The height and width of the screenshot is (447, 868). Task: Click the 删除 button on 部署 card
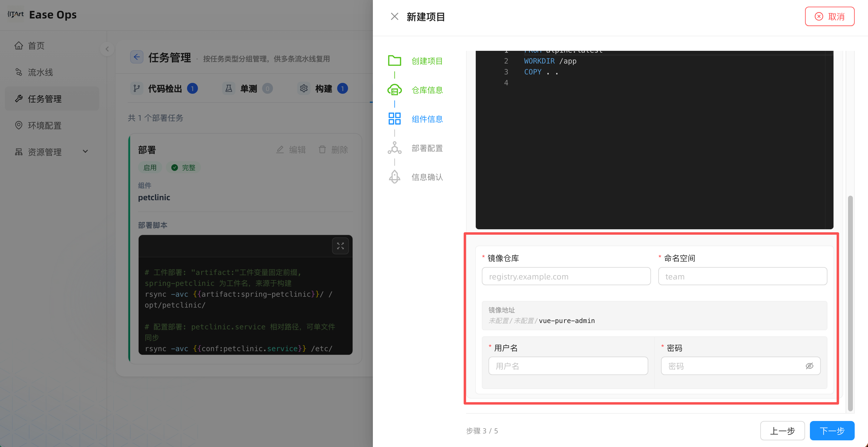point(333,149)
